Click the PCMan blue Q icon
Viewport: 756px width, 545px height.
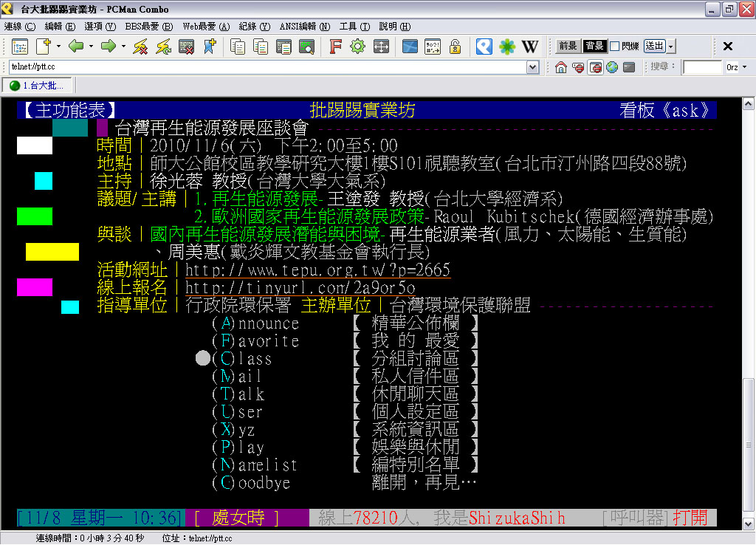point(484,47)
